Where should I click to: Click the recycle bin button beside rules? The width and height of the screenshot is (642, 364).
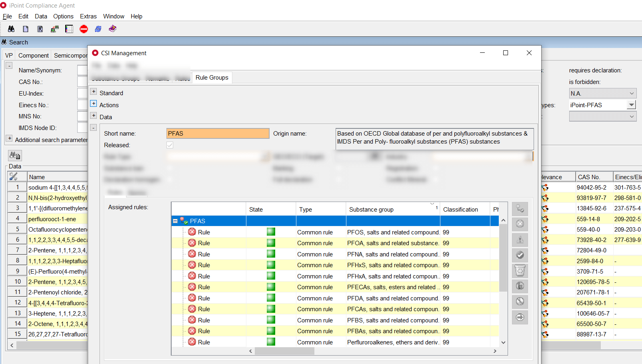[520, 271]
